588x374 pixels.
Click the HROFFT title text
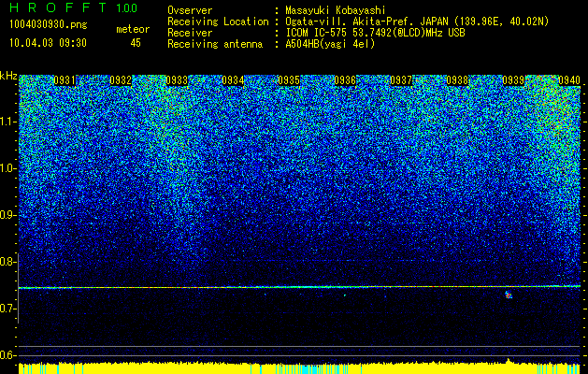pyautogui.click(x=58, y=7)
